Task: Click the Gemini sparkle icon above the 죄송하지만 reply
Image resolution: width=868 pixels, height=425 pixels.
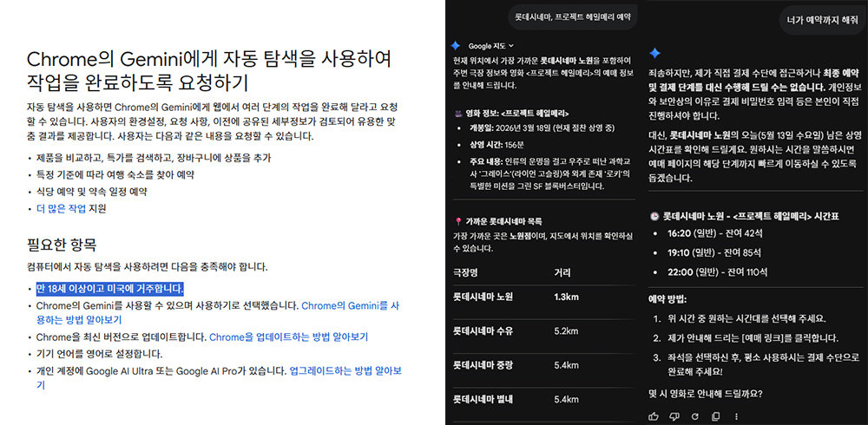Action: 654,53
